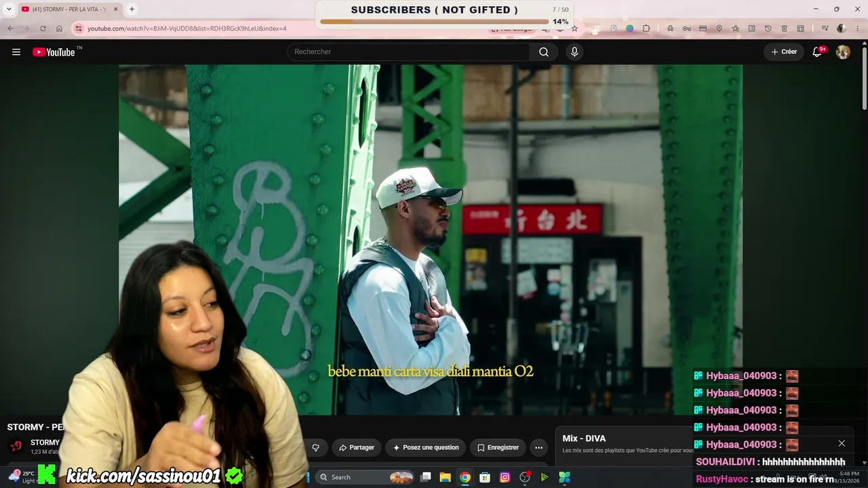The image size is (868, 488).
Task: Click the STORMY channel avatar
Action: (17, 446)
